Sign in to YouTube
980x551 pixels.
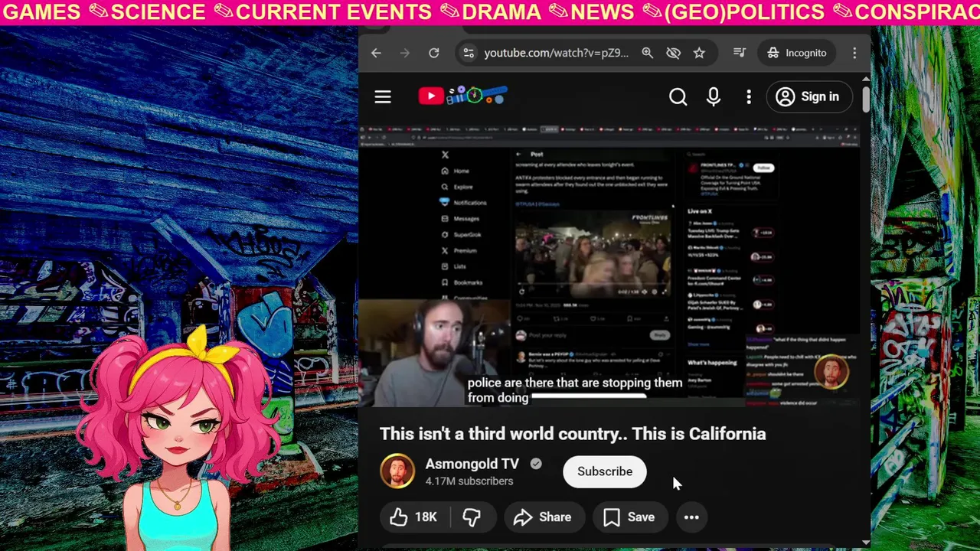point(808,96)
